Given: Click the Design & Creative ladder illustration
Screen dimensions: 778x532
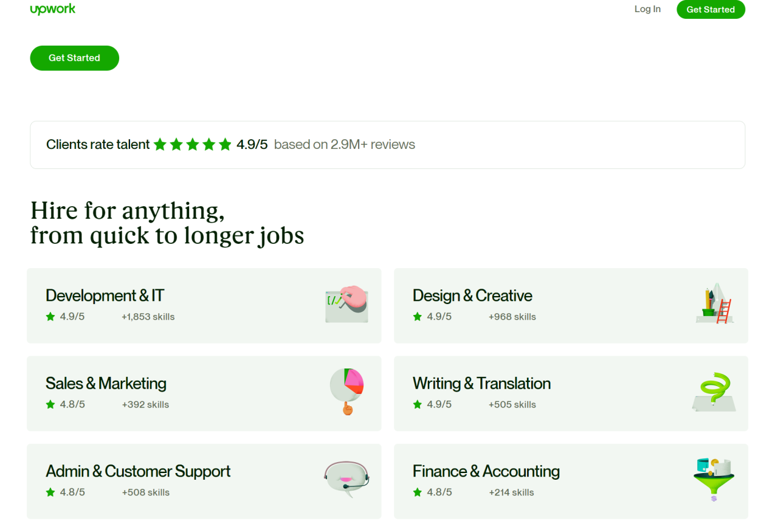Looking at the screenshot, I should (715, 303).
